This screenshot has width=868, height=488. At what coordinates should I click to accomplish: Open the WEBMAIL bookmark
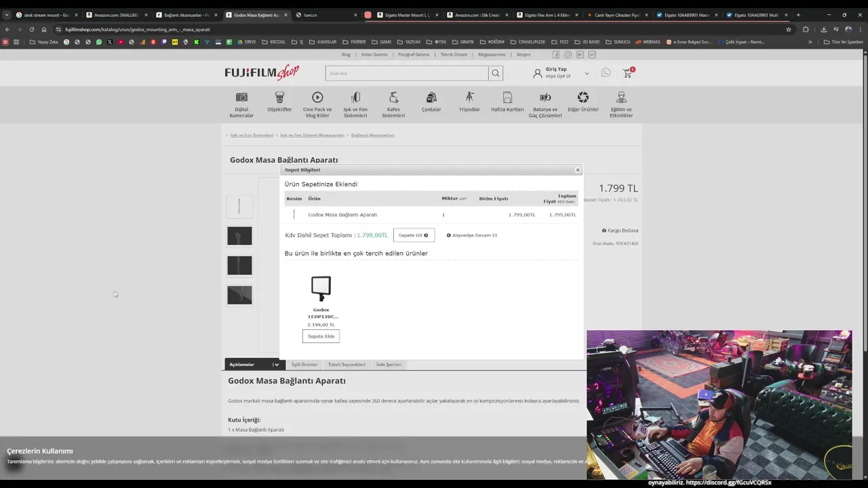(648, 42)
